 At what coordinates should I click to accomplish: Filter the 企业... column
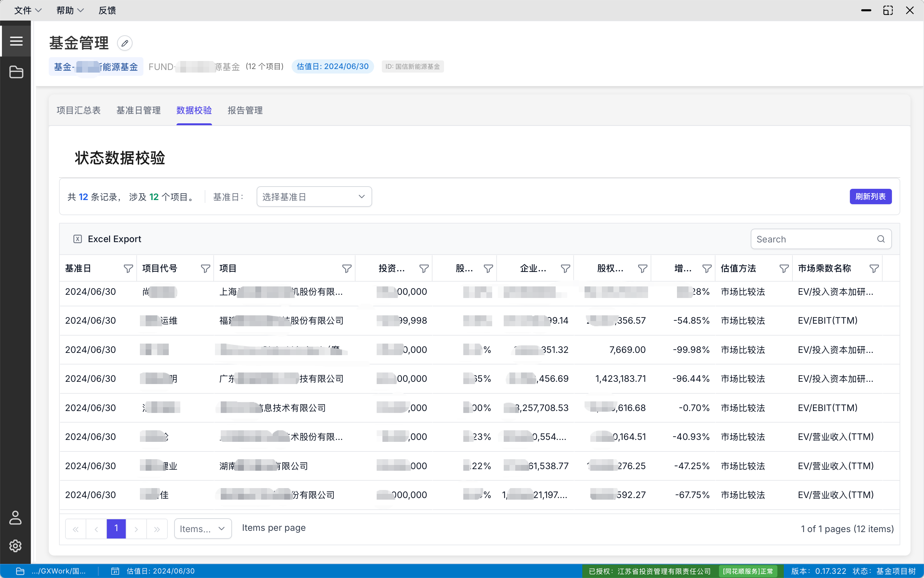566,268
